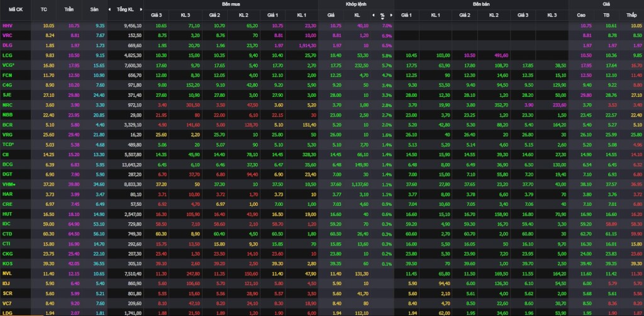Open the C4G ticker

pyautogui.click(x=8, y=84)
